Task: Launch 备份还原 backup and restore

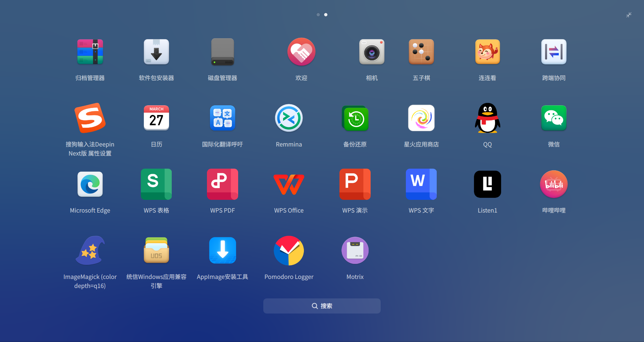Action: click(355, 118)
